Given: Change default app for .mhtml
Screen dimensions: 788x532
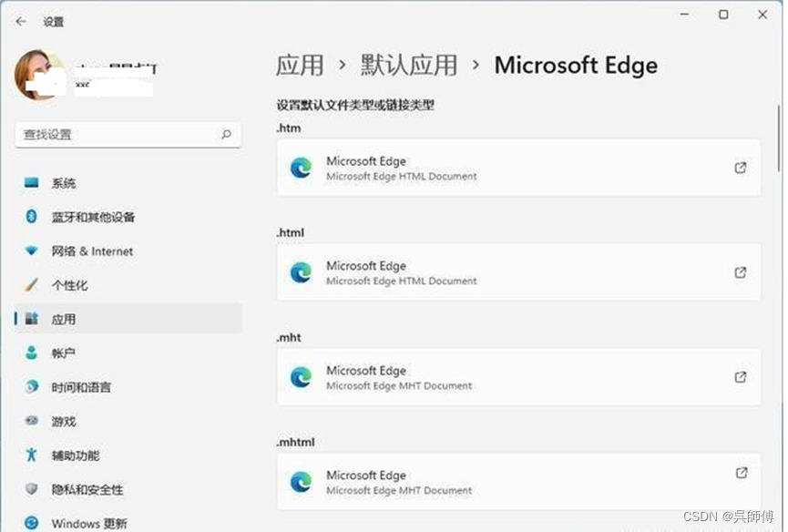Looking at the screenshot, I should coord(518,482).
